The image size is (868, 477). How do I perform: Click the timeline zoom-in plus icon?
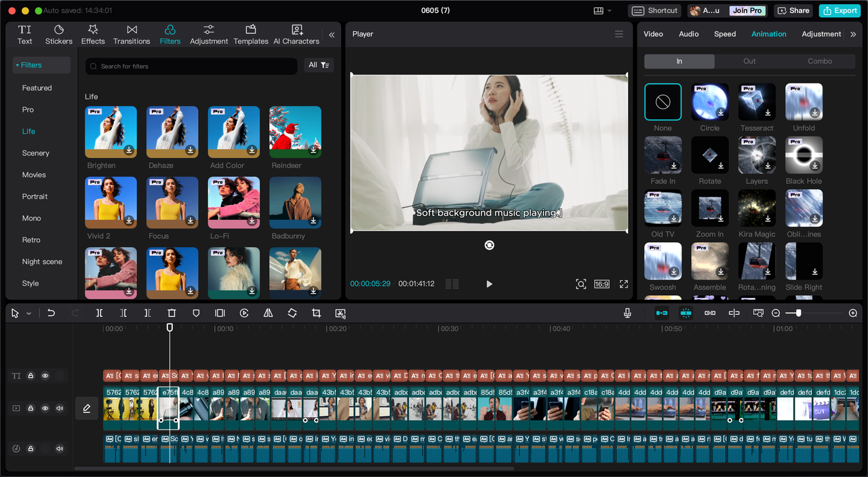[853, 313]
